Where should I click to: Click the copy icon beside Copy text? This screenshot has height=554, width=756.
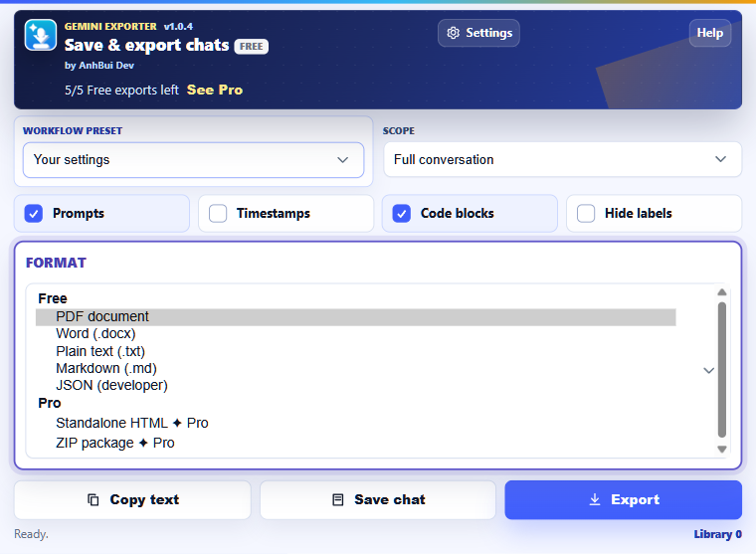click(94, 499)
